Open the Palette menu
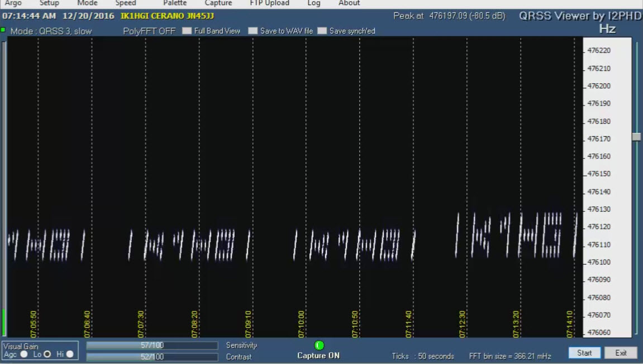The image size is (643, 364). point(175,3)
